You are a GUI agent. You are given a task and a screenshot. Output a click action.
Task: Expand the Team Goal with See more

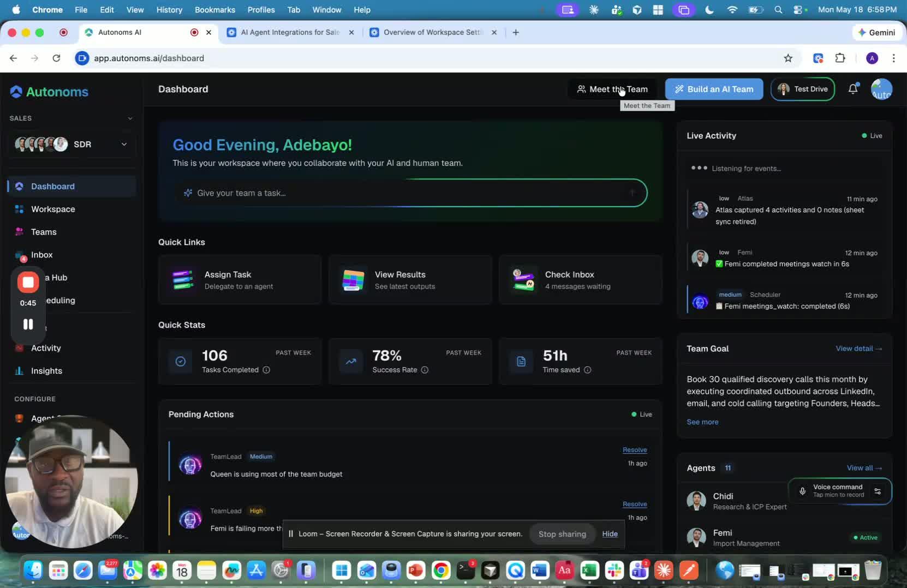click(x=702, y=422)
